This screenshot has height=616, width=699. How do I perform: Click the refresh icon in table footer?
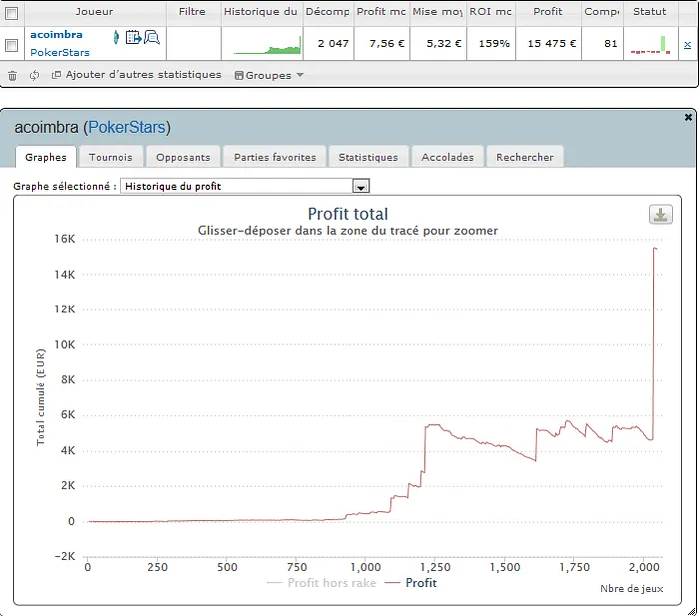pyautogui.click(x=34, y=75)
